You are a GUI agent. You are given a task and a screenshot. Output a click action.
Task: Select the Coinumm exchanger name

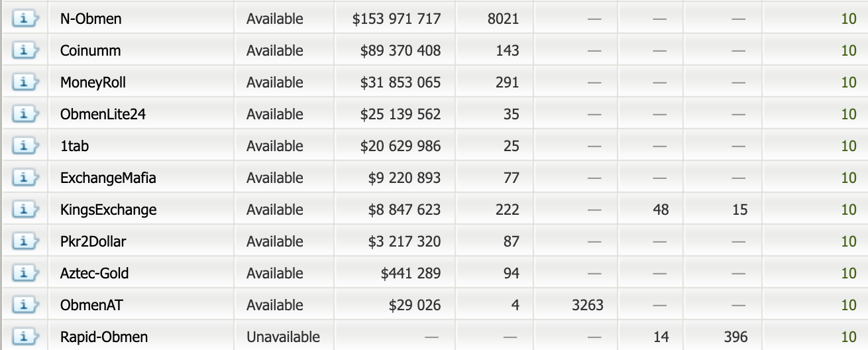pyautogui.click(x=90, y=50)
